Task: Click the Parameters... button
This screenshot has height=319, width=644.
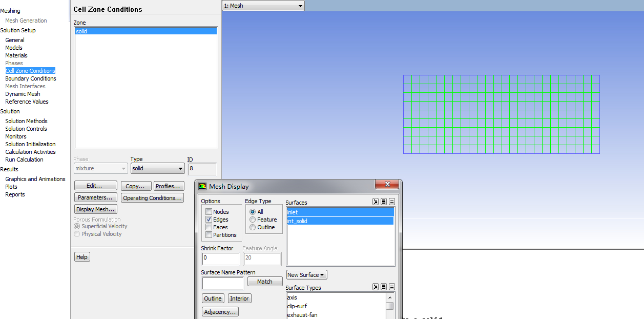Action: [x=96, y=197]
